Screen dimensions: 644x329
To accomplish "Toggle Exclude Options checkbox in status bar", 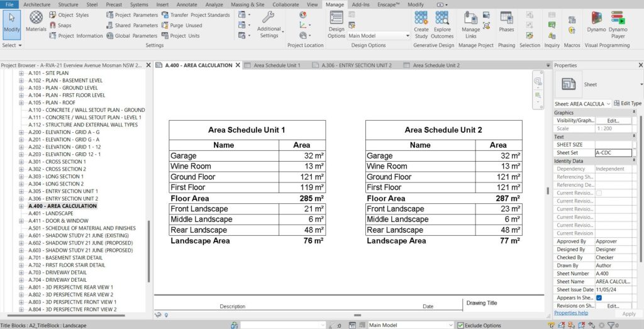I will pos(460,325).
